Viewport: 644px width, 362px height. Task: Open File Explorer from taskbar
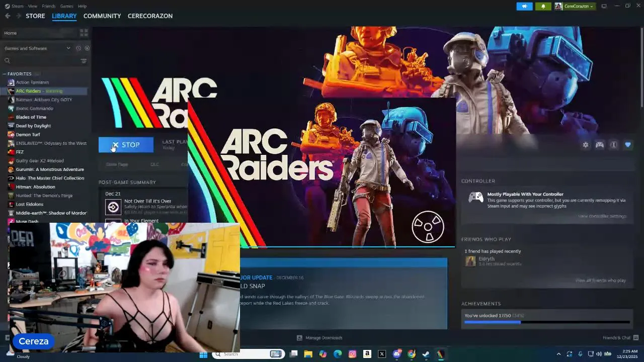308,354
